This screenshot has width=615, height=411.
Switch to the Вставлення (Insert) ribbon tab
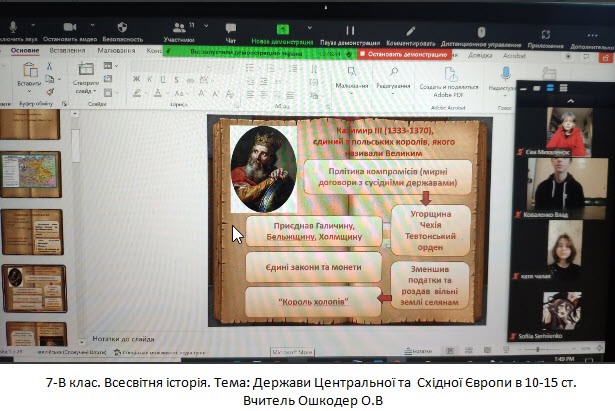[67, 50]
